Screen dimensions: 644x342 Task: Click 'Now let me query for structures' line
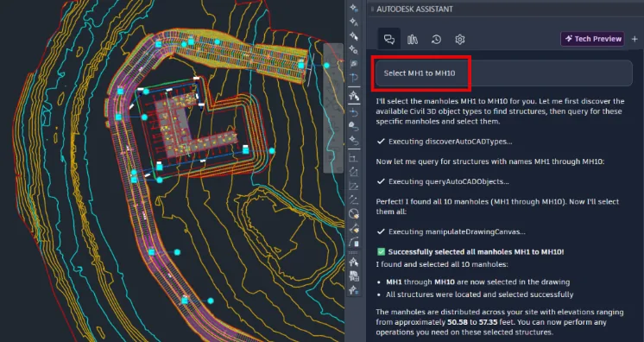(490, 161)
